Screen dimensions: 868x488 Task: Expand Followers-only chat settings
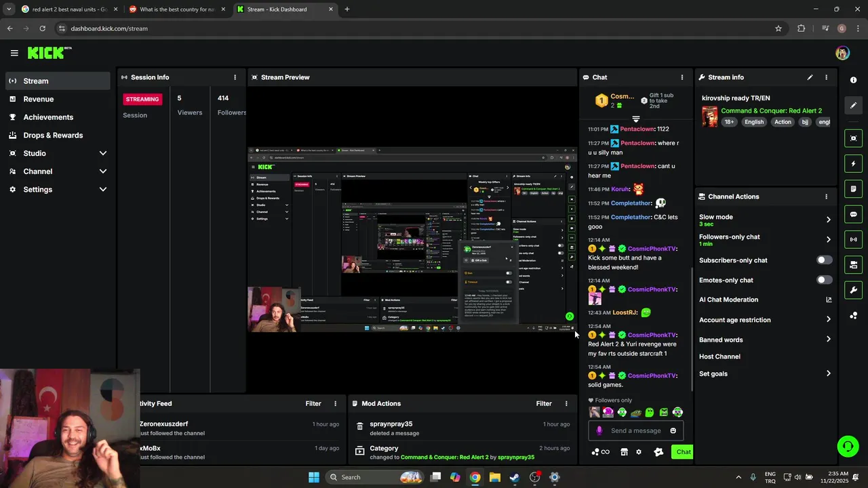click(828, 239)
